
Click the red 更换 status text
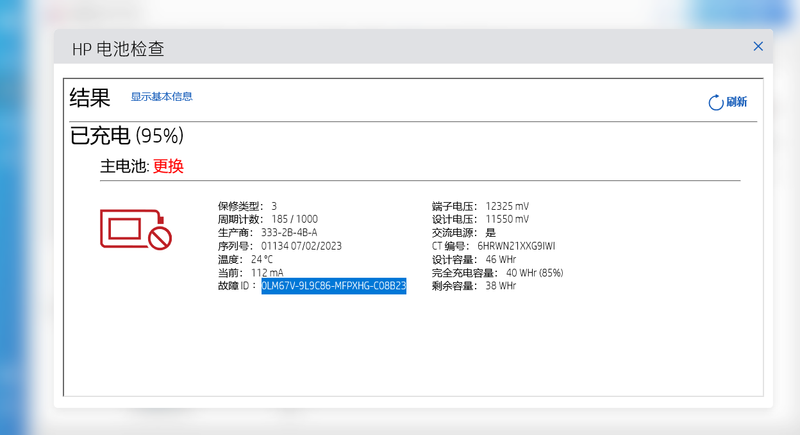(168, 166)
